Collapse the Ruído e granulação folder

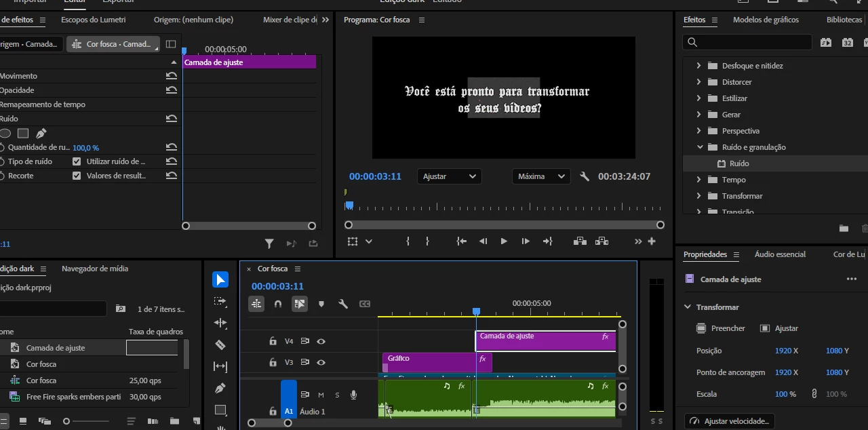click(x=700, y=147)
